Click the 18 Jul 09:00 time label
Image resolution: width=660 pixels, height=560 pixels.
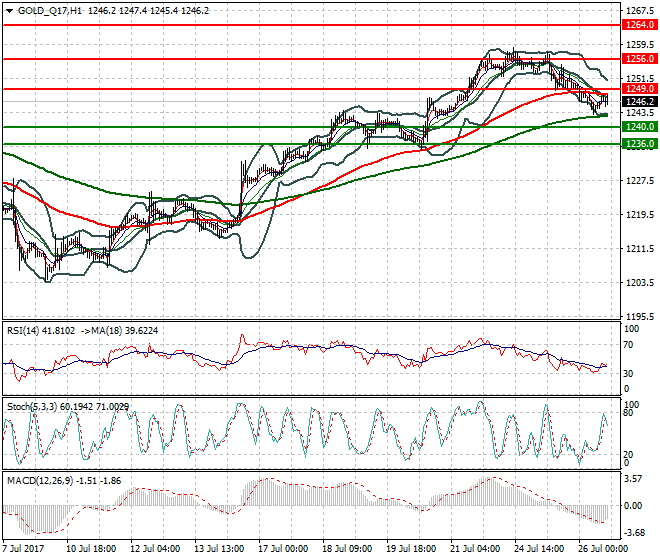pos(347,549)
